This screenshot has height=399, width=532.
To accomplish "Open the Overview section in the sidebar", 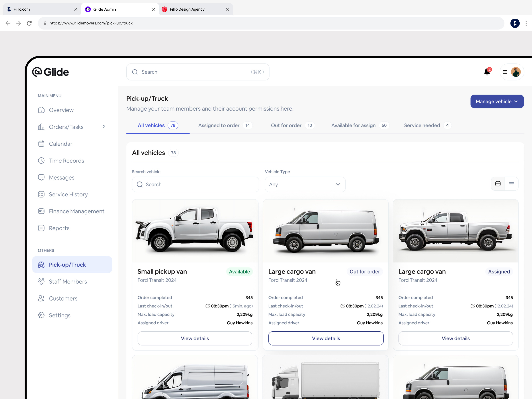I will coord(61,110).
